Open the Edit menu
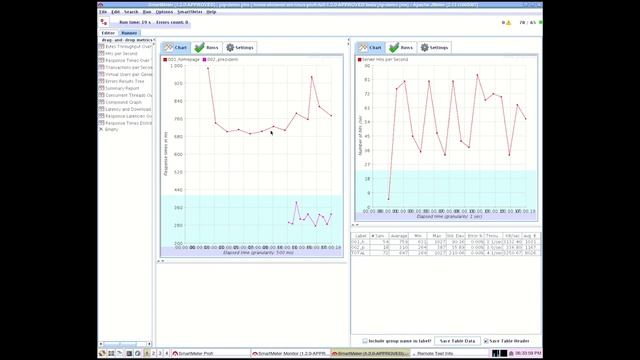This screenshot has height=360, width=640. [x=116, y=12]
